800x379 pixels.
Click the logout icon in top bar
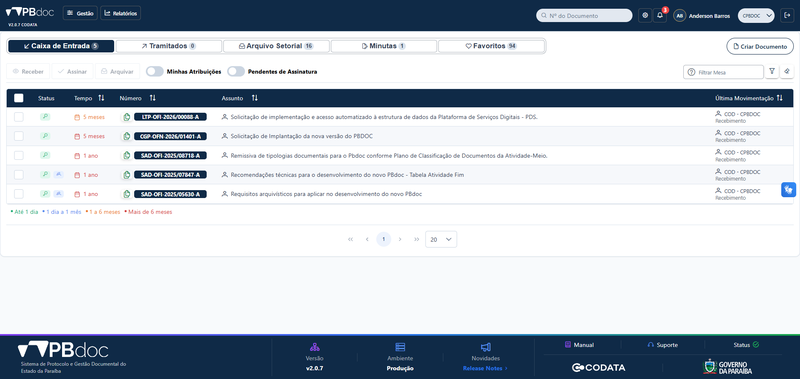coord(786,16)
